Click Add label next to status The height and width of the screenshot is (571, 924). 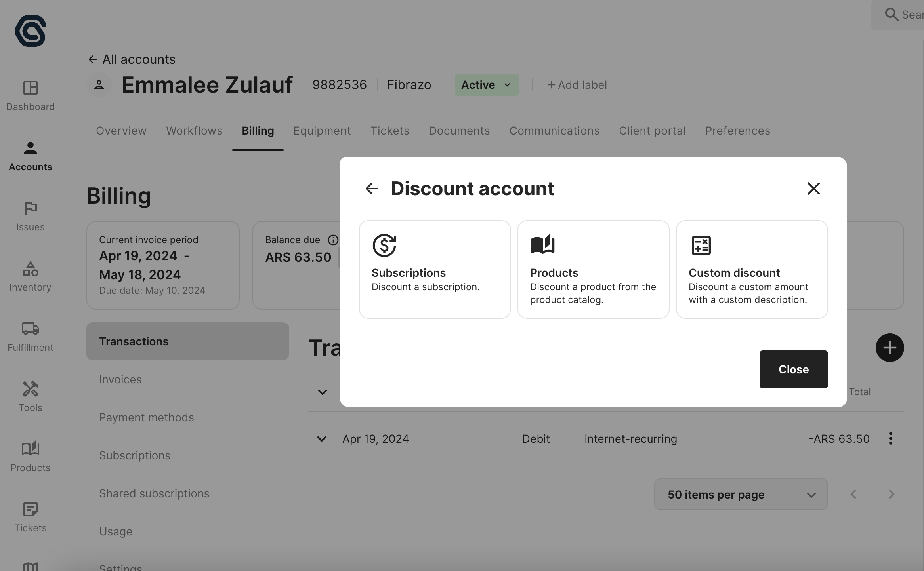click(x=577, y=85)
